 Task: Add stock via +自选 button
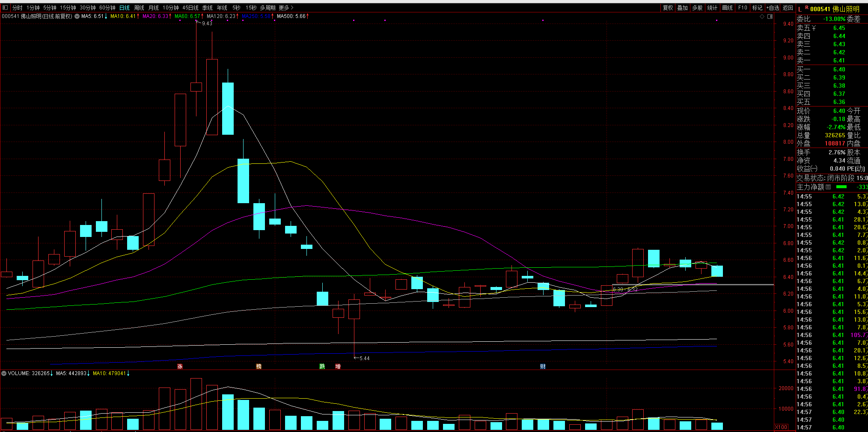click(x=773, y=8)
